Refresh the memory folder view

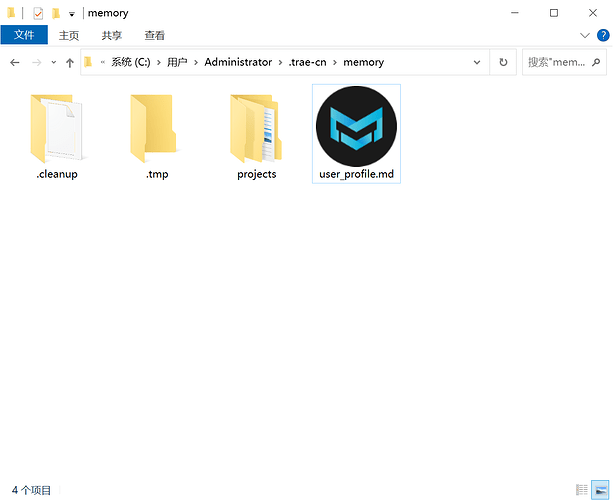point(503,62)
